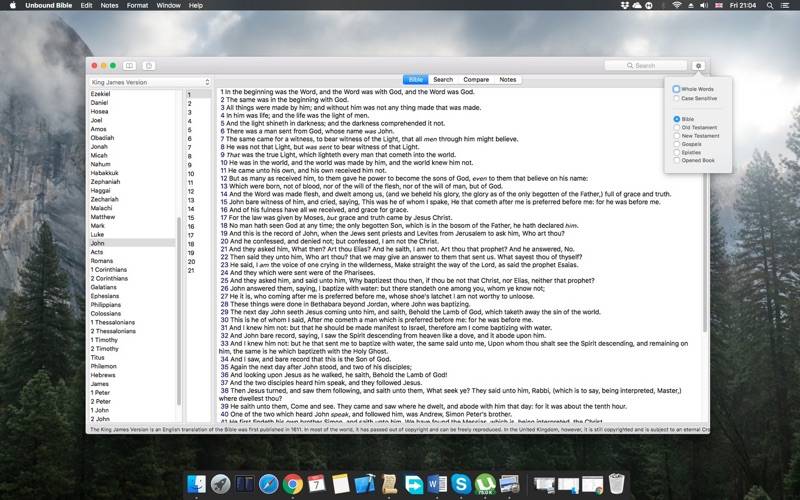This screenshot has width=800, height=500.
Task: Open the Trash in the Dock
Action: click(616, 484)
